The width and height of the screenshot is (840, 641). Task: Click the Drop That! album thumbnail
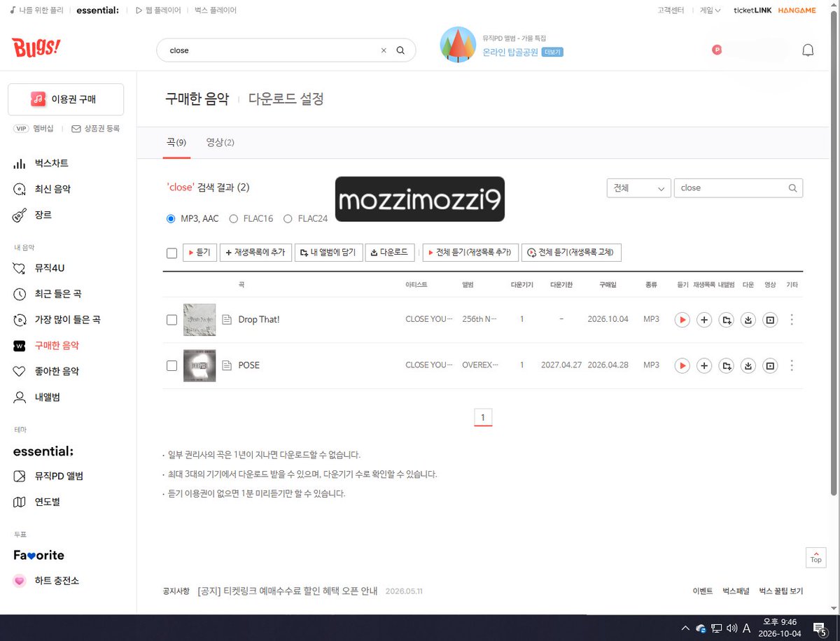coord(199,320)
